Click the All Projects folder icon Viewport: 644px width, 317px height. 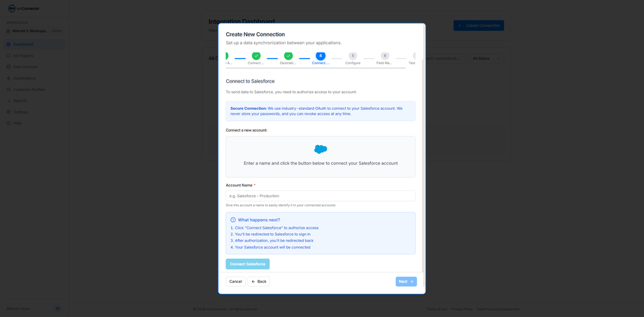(x=8, y=55)
